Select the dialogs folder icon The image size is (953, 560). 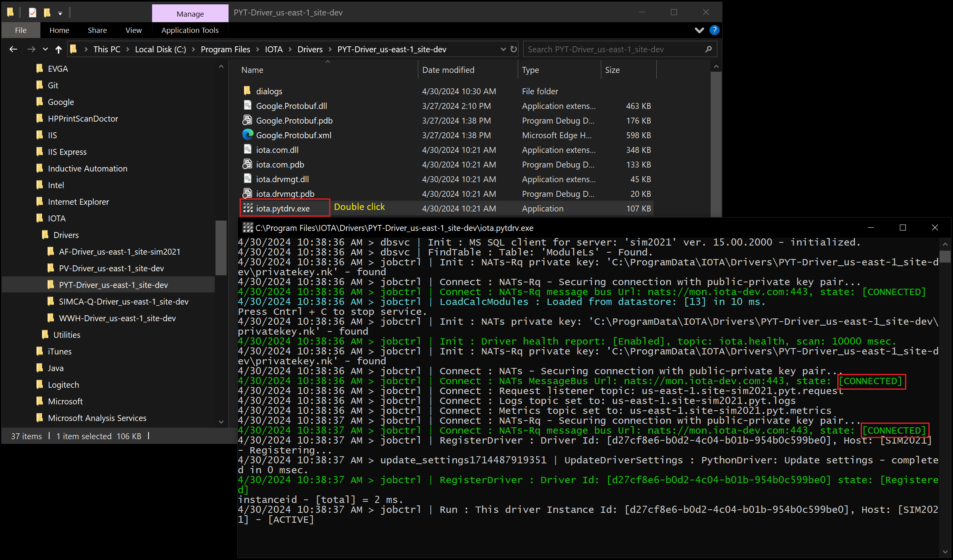247,91
